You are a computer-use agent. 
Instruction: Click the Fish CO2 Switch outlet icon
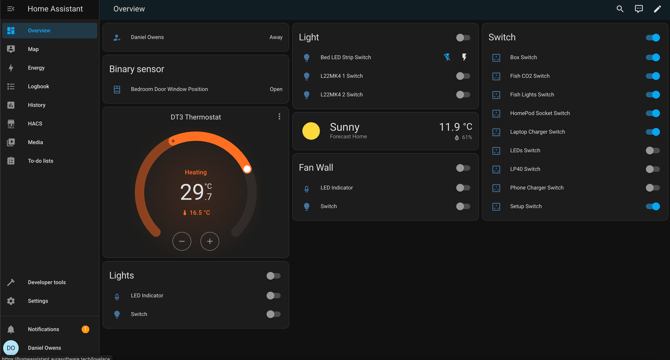(496, 76)
